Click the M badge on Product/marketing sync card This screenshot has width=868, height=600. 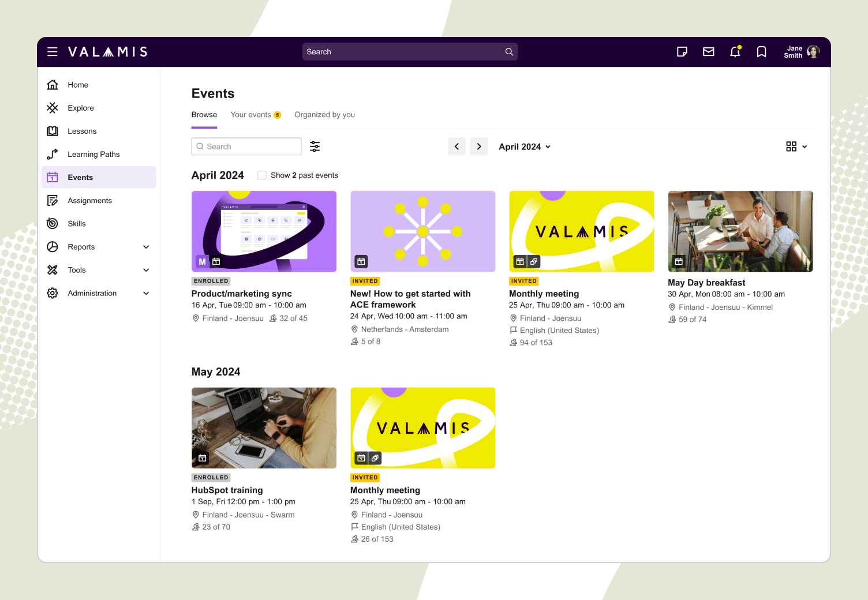202,262
